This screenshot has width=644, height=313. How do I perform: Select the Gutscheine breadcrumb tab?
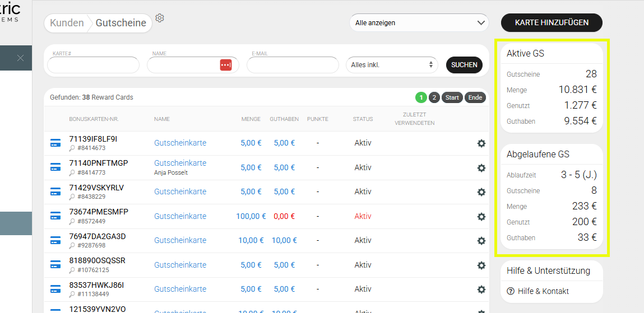point(121,23)
